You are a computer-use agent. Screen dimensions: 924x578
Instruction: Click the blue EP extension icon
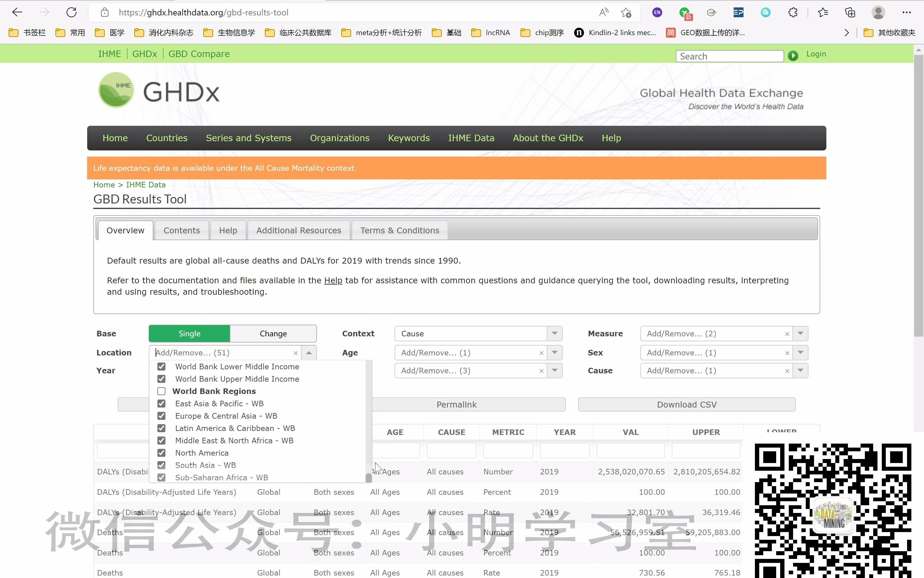click(738, 12)
